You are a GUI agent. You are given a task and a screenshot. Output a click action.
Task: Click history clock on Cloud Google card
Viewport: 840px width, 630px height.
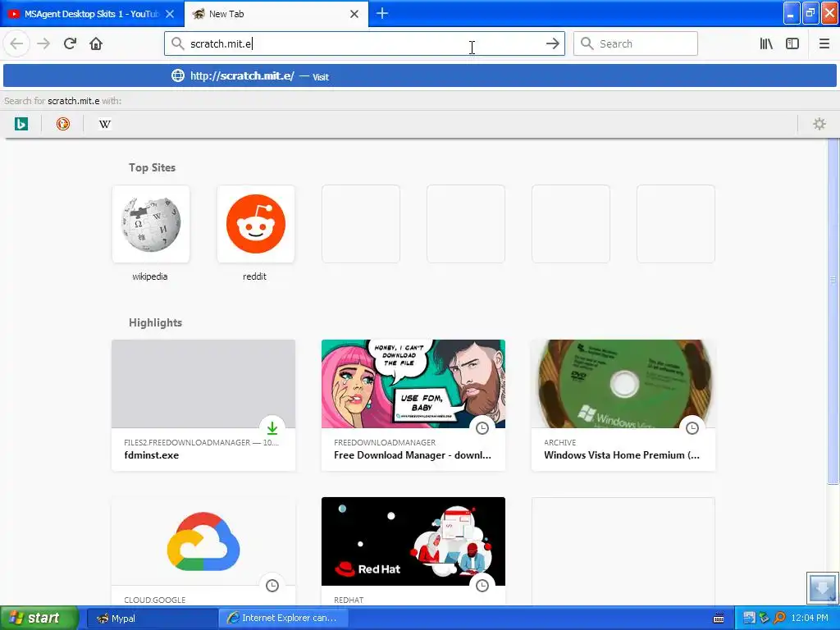tap(272, 586)
